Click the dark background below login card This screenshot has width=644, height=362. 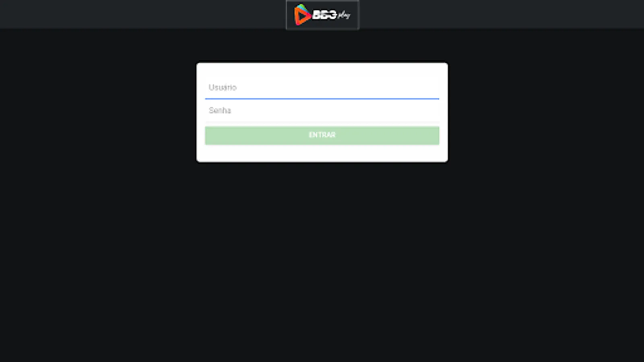322,261
